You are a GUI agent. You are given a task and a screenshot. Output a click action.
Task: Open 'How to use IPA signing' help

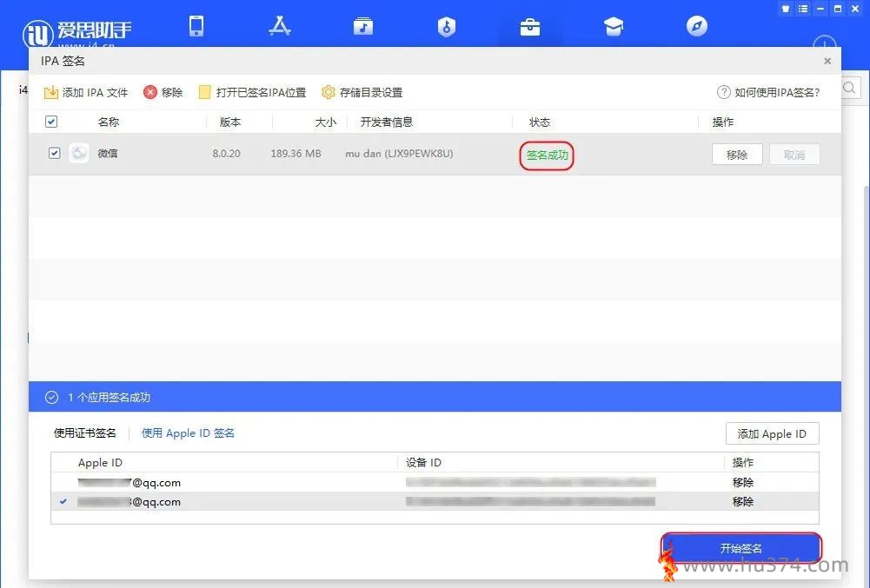point(768,92)
